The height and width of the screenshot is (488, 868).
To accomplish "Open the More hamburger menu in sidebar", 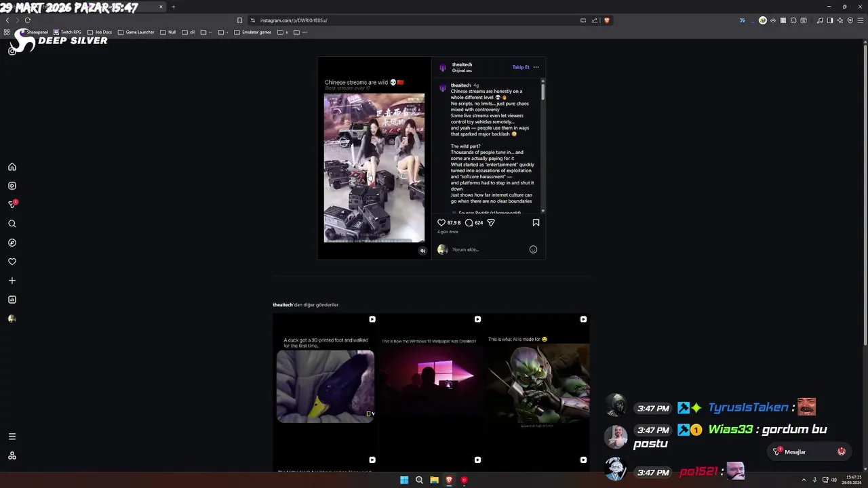I will (x=12, y=436).
